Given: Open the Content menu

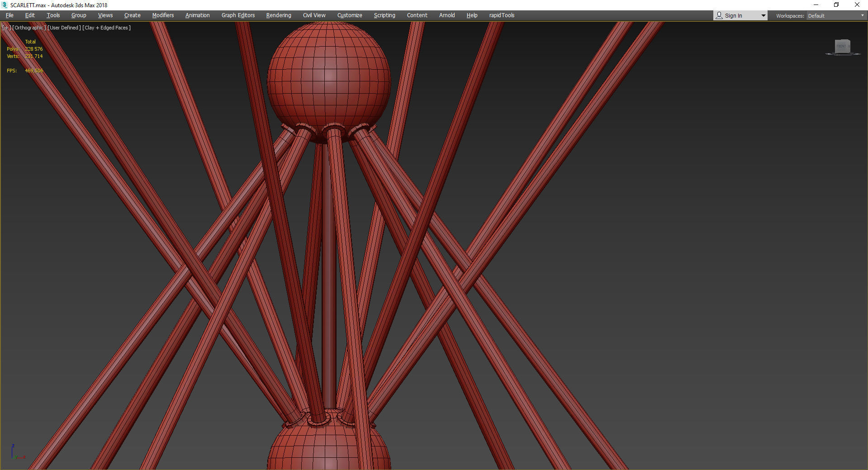Looking at the screenshot, I should (x=417, y=15).
